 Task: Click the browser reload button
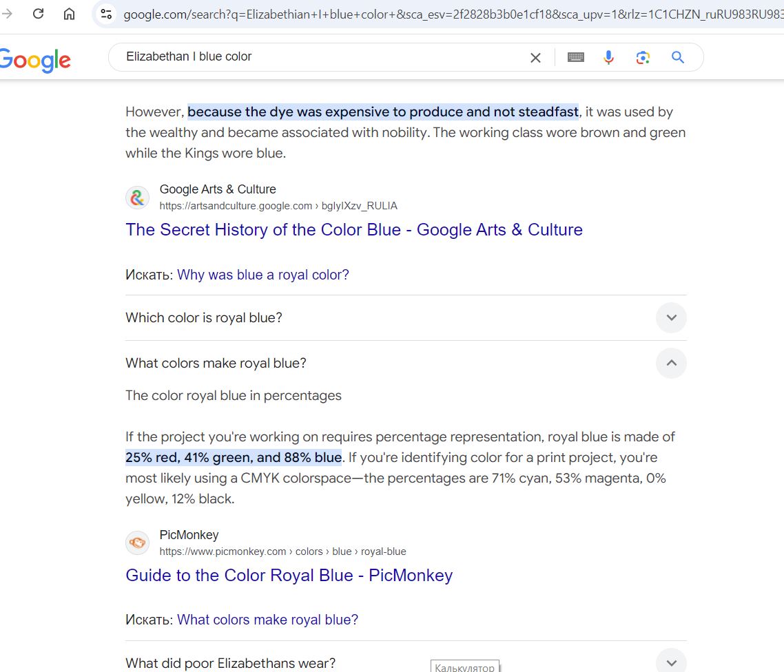[39, 14]
